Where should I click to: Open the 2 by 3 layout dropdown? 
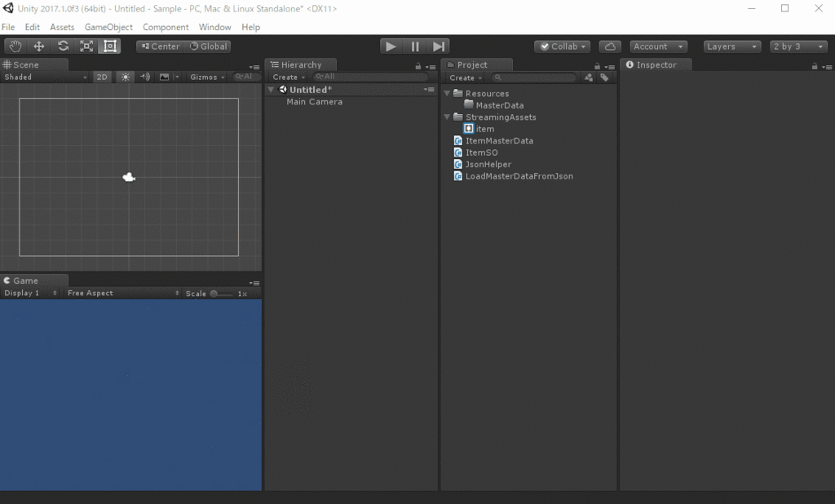click(798, 46)
